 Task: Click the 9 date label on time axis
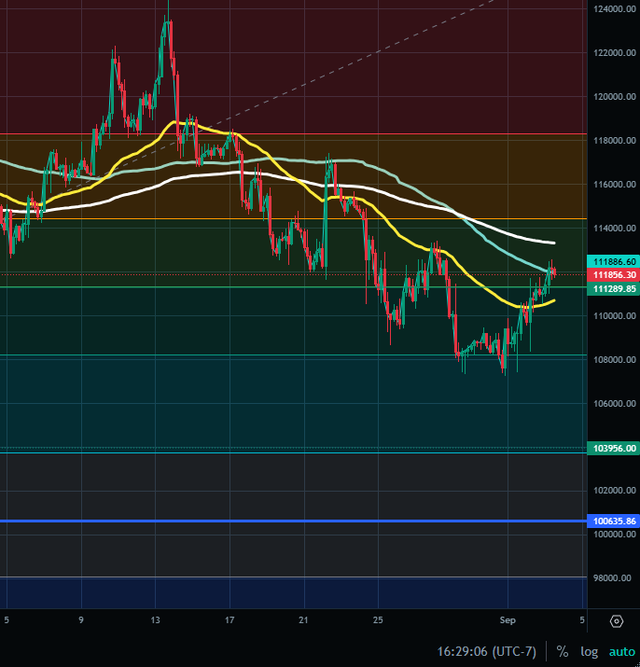click(81, 620)
